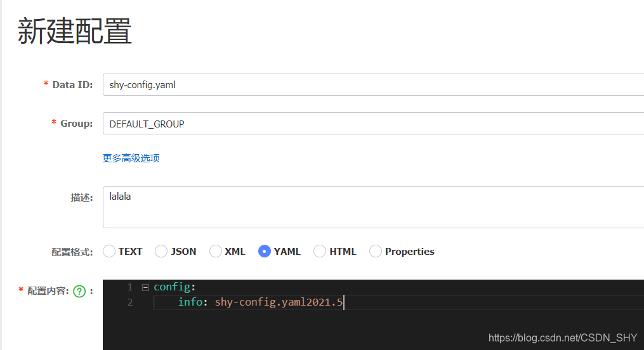This screenshot has height=350, width=644.
Task: Click the green help icon beside 配置内容
Action: [x=79, y=291]
